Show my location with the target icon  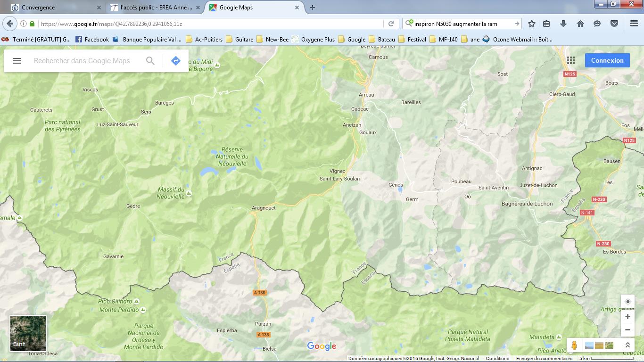[x=627, y=302]
